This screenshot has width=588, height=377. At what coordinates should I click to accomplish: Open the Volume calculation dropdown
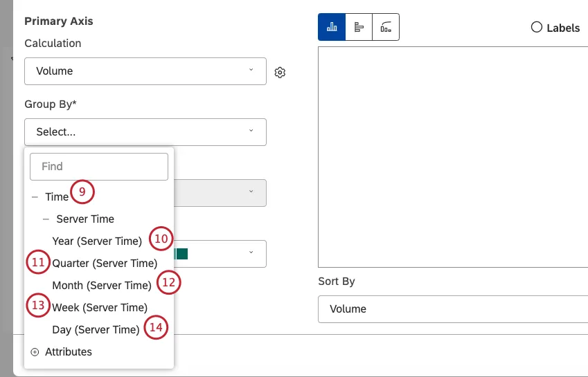[x=145, y=71]
